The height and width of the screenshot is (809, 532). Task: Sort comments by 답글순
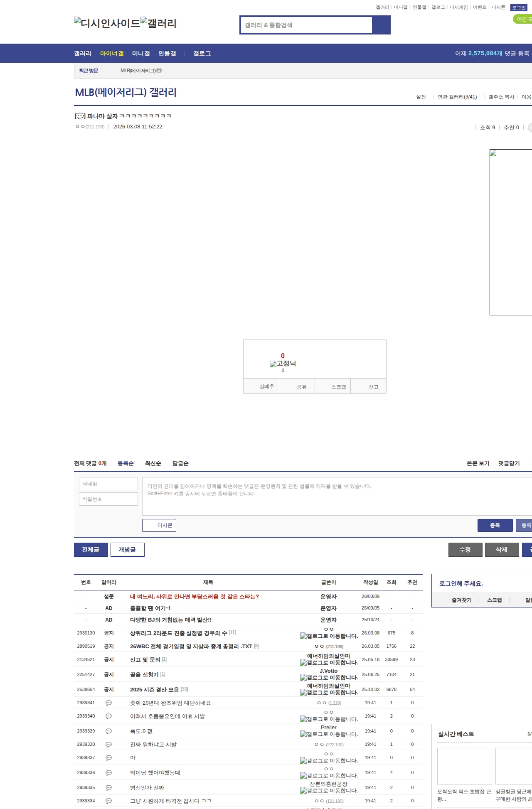180,463
